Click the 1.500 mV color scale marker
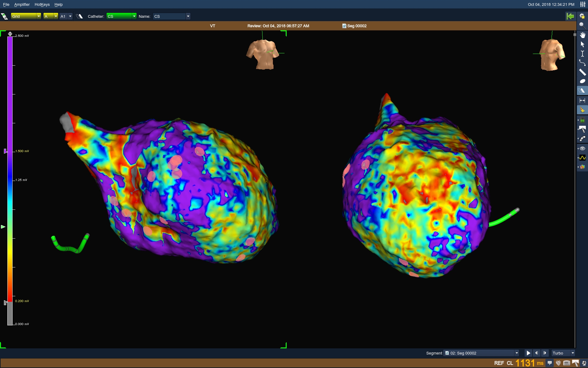The height and width of the screenshot is (368, 588). click(x=6, y=151)
